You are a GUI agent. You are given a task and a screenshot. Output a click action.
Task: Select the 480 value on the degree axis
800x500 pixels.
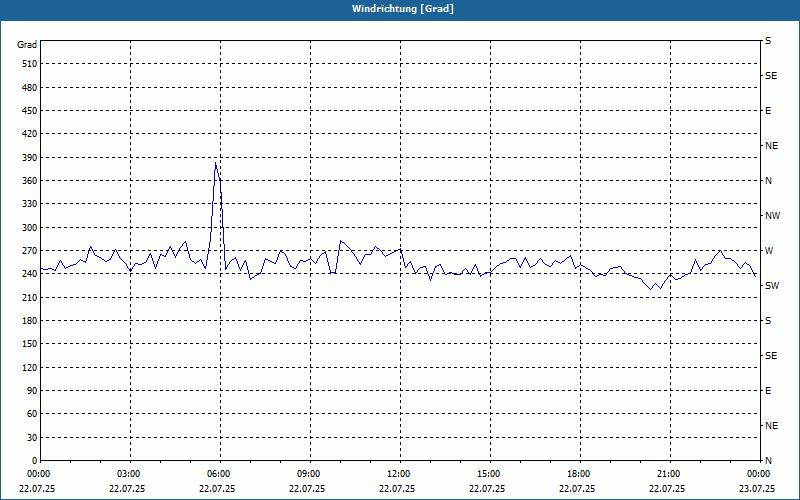tap(30, 88)
